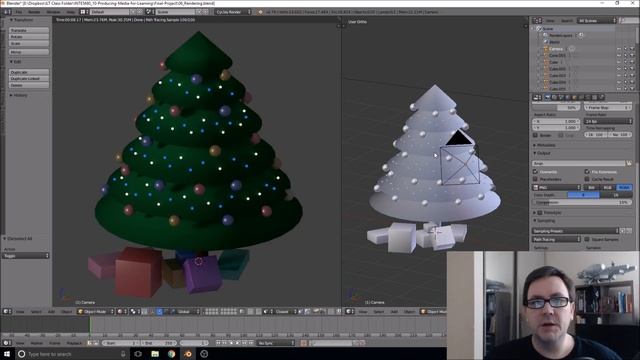Click the layer buttons grid

coord(220,311)
